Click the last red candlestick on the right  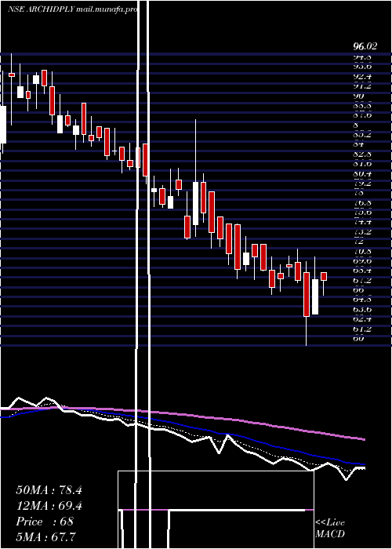click(324, 276)
